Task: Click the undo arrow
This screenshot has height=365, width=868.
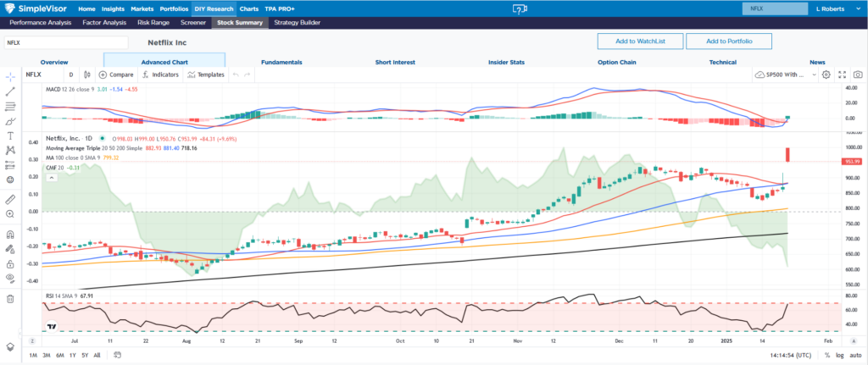Action: [236, 75]
